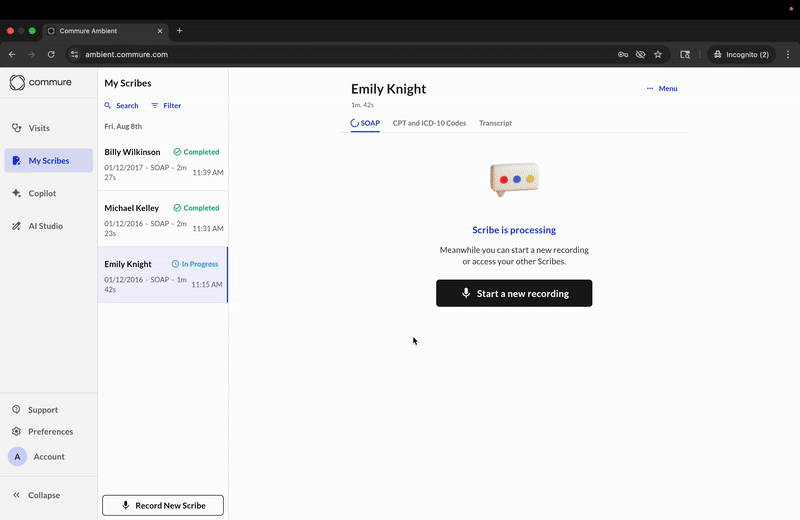Viewport: 800px width, 520px height.
Task: Click the Record New Scribe button
Action: click(163, 505)
